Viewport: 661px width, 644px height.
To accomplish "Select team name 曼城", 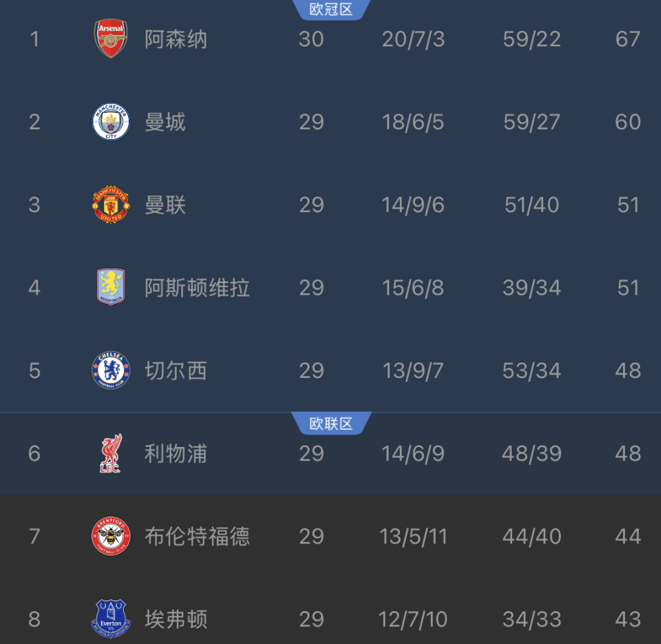I will 165,123.
